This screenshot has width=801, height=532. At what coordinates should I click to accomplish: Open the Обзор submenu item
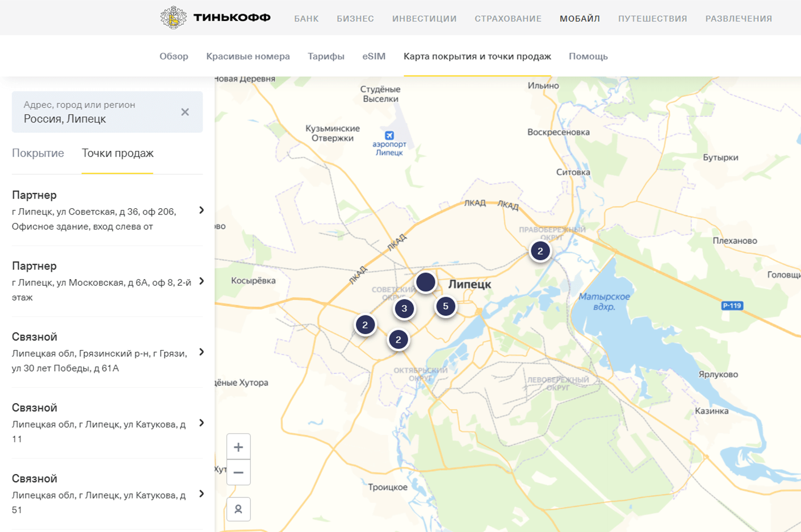coord(174,56)
